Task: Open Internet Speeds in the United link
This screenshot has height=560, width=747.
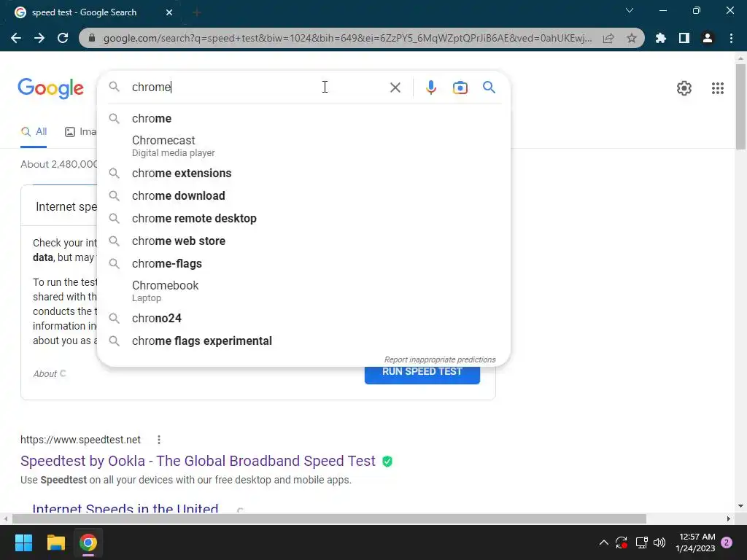Action: pos(125,508)
